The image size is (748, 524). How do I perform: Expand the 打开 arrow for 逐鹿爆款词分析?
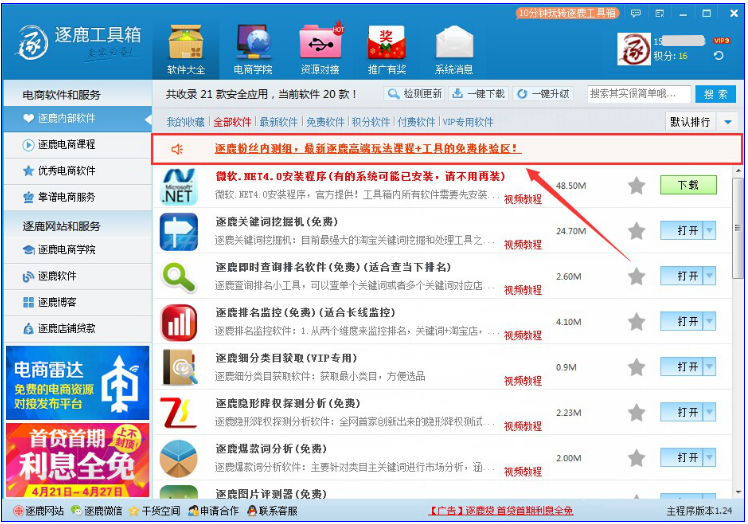click(x=709, y=457)
